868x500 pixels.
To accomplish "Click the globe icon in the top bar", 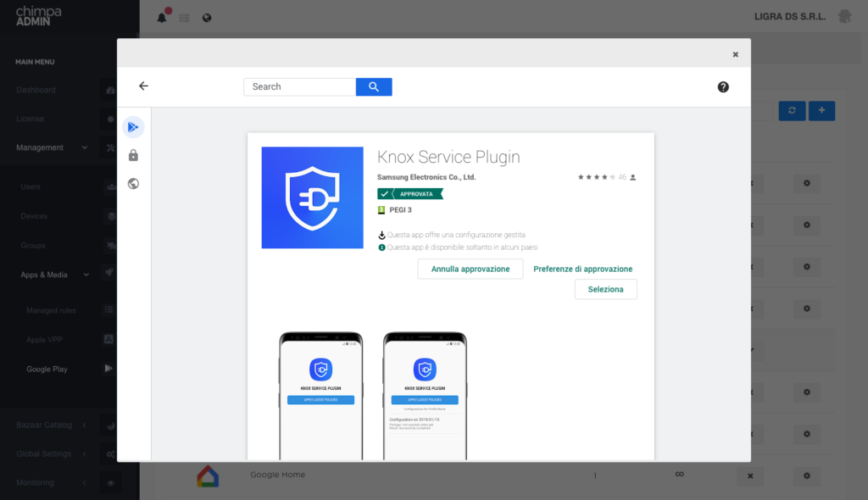I will [x=207, y=18].
